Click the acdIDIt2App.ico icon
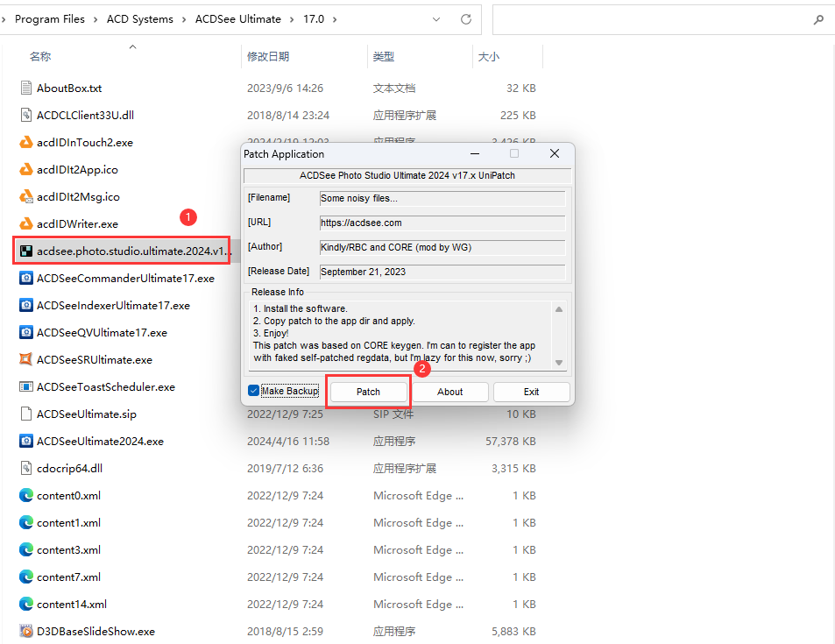Image resolution: width=835 pixels, height=644 pixels. pyautogui.click(x=26, y=169)
